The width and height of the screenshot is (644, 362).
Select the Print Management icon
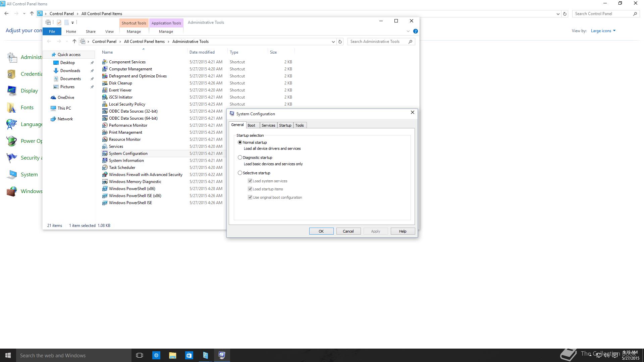(x=105, y=132)
